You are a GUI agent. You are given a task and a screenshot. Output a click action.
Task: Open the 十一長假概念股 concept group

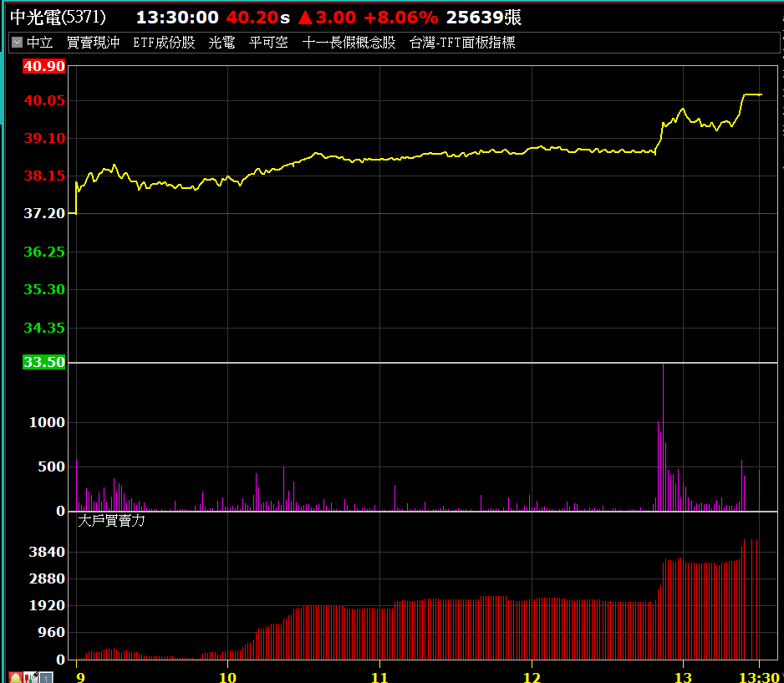349,43
